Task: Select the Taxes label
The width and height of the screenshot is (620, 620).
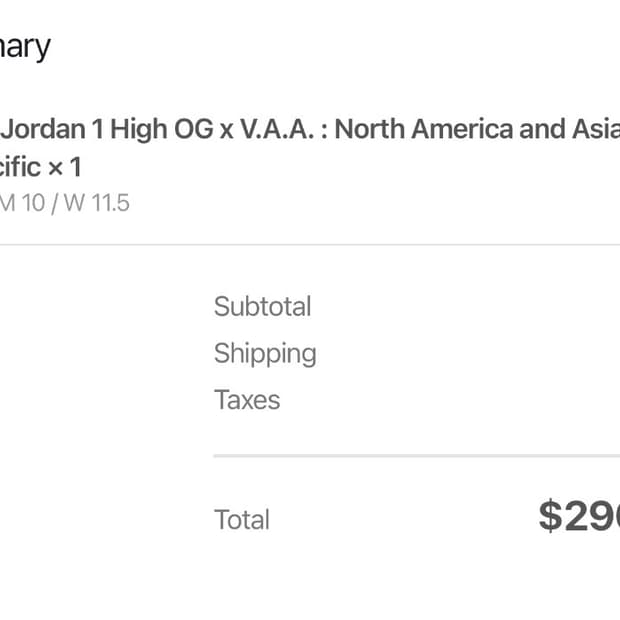Action: coord(246,400)
